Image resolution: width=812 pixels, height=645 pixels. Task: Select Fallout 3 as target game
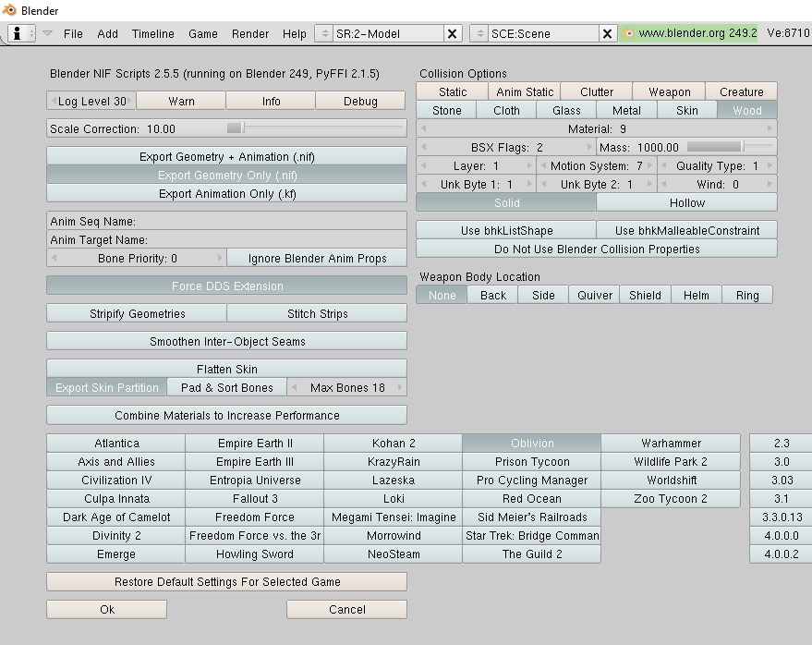pyautogui.click(x=255, y=498)
